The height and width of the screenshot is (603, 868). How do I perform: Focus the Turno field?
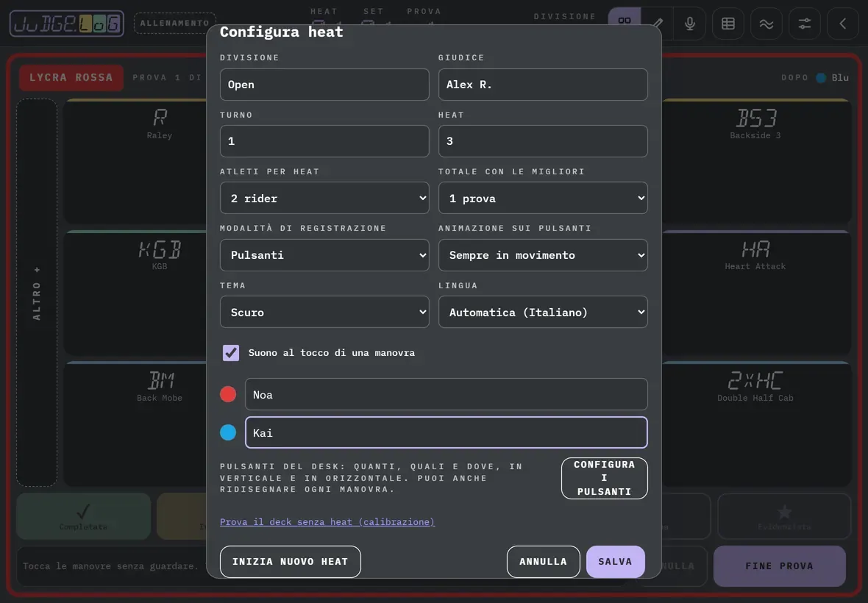(324, 141)
